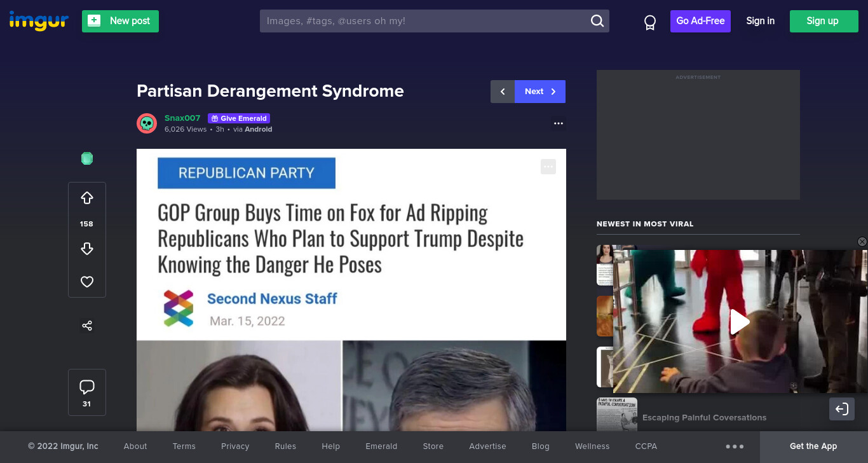Open footer three-dot more menu

pyautogui.click(x=735, y=446)
